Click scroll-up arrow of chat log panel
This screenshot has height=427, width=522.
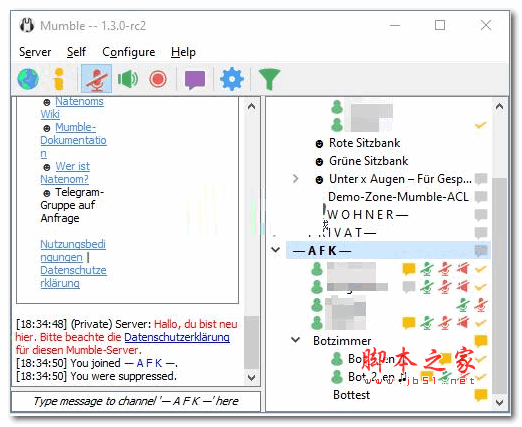pos(251,107)
